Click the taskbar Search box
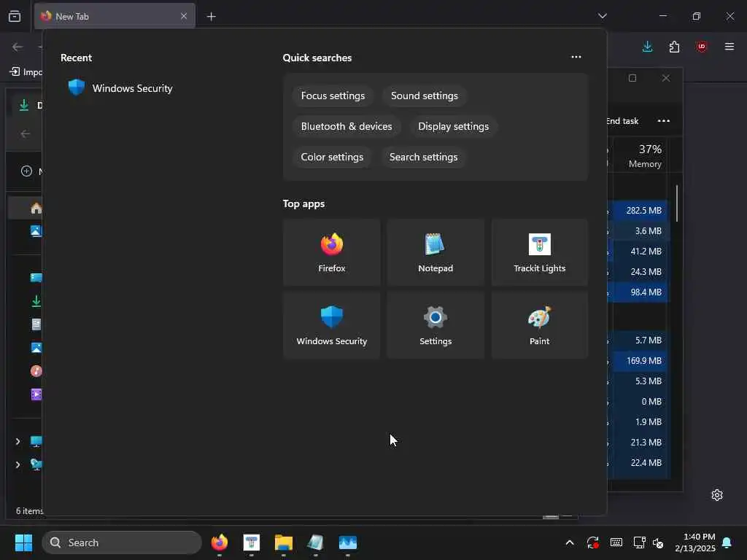The width and height of the screenshot is (747, 560). pyautogui.click(x=122, y=542)
